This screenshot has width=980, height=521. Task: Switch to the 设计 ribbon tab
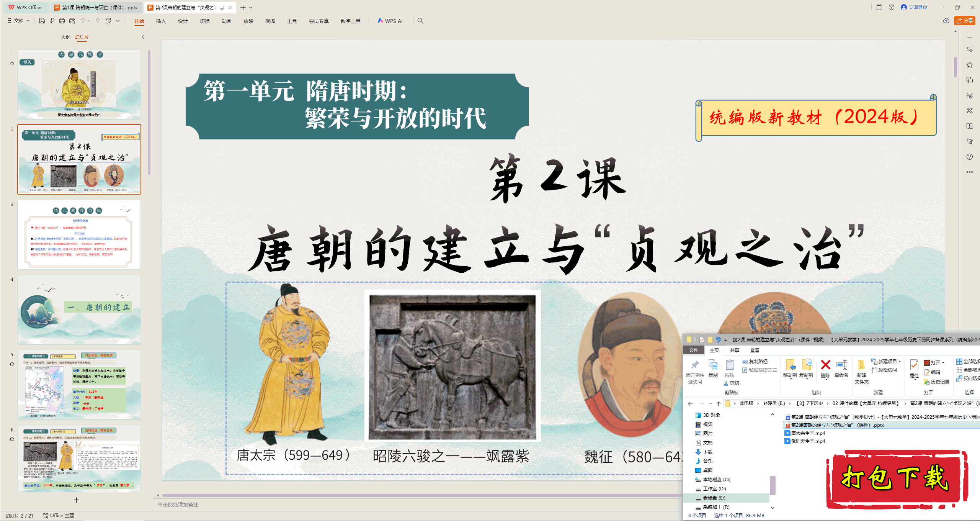click(x=183, y=21)
